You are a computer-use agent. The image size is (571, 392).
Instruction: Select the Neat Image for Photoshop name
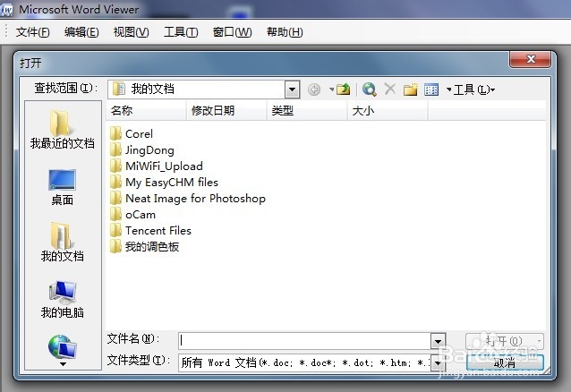195,199
